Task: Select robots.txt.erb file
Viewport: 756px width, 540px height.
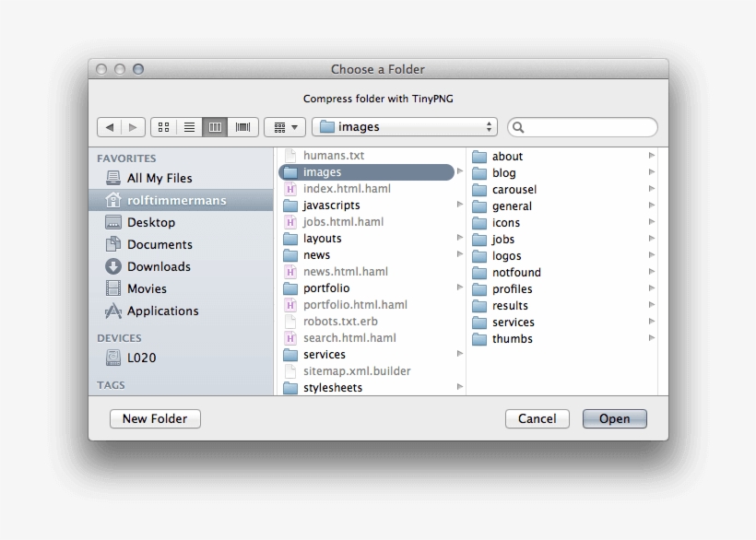Action: pos(371,321)
